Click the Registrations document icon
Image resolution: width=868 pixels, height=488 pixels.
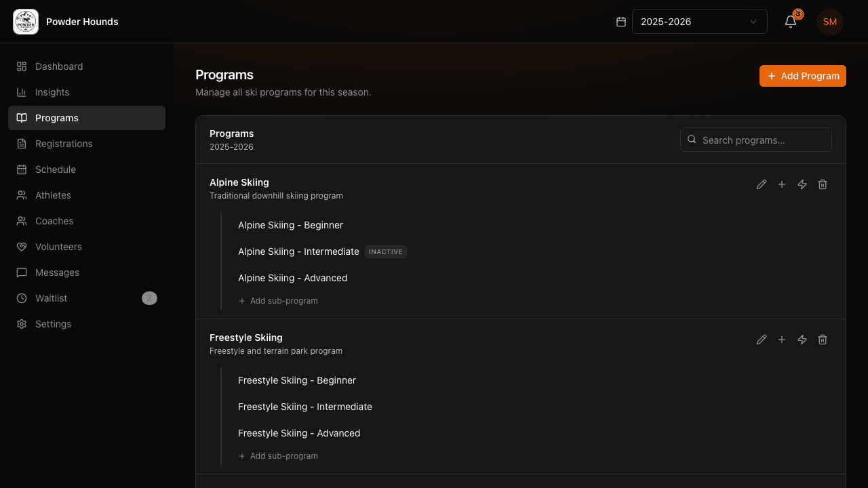22,144
